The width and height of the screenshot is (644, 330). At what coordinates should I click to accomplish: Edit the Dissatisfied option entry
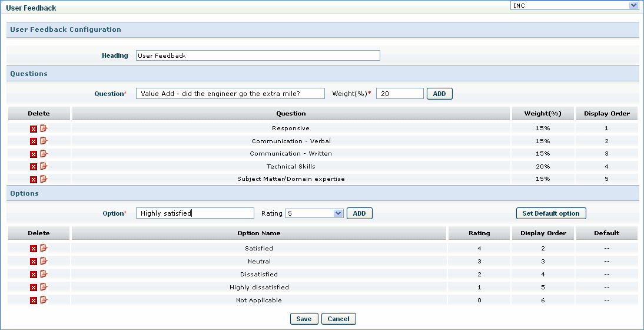44,274
